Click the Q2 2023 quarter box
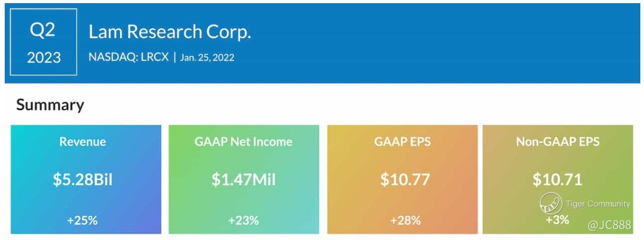 43,42
